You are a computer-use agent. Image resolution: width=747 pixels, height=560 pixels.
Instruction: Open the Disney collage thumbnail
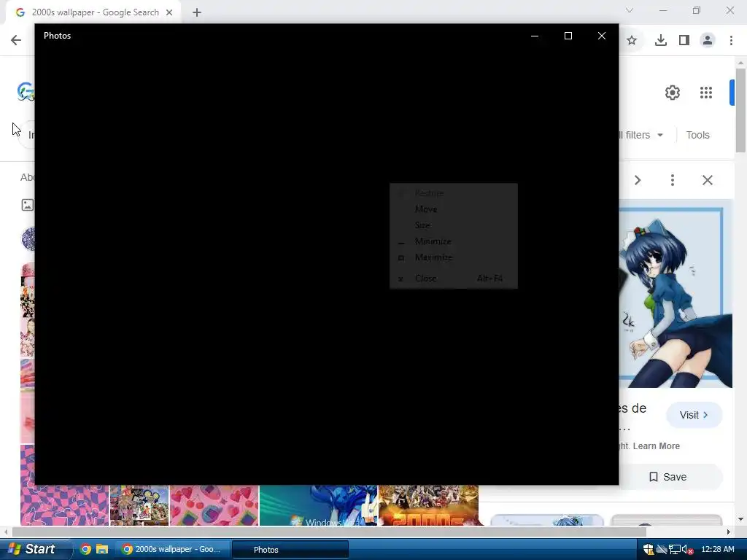point(139,505)
